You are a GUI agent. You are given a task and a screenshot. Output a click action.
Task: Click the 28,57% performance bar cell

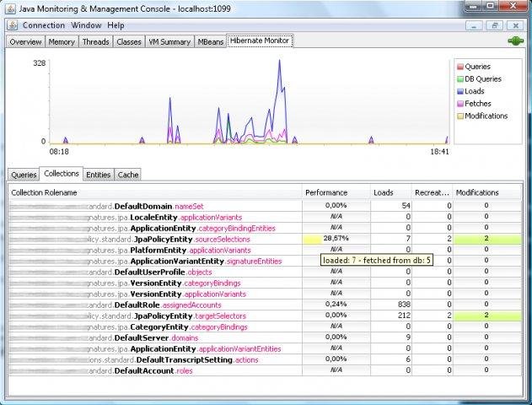tap(336, 239)
